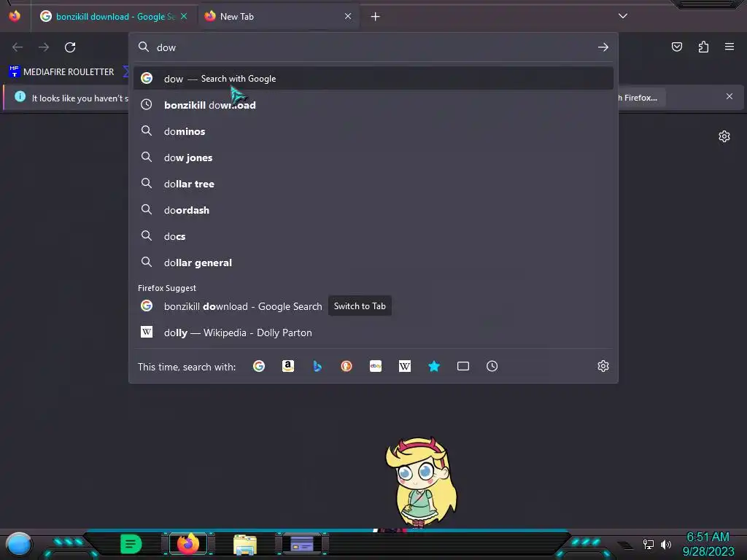The height and width of the screenshot is (560, 747).
Task: Switch to bonzikill download Google Search tab
Action: point(115,17)
